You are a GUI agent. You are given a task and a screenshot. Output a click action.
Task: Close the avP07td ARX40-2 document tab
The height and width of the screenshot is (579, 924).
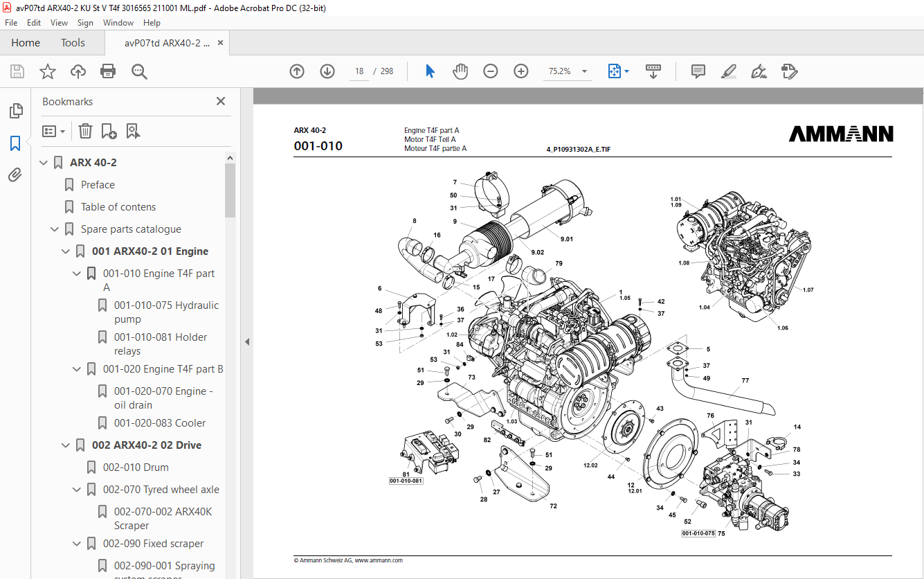coord(220,43)
